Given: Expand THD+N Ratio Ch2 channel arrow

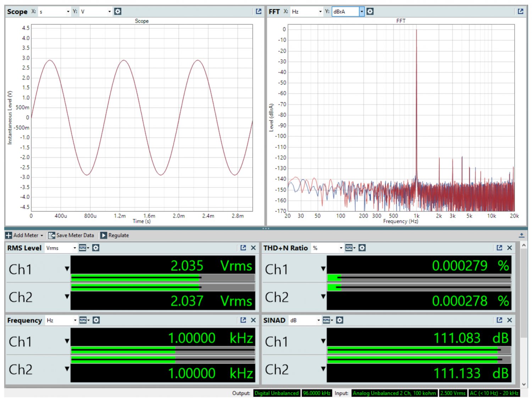Looking at the screenshot, I should (x=323, y=296).
